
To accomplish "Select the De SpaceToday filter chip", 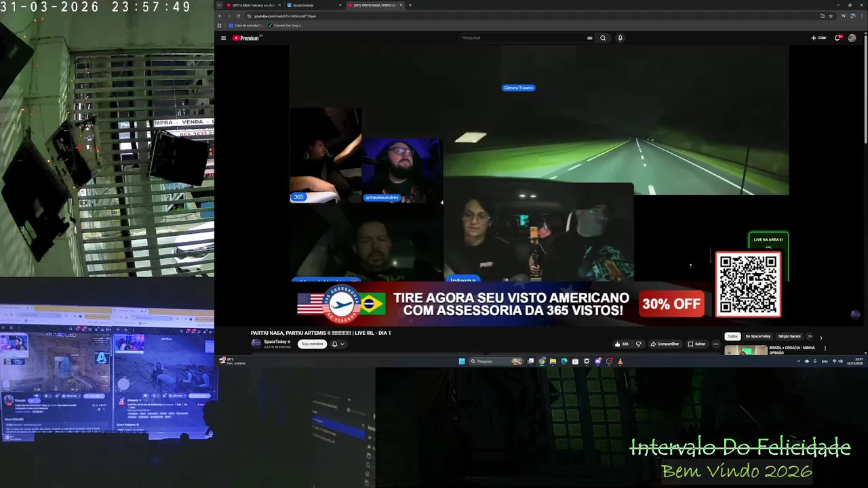I will pyautogui.click(x=757, y=336).
